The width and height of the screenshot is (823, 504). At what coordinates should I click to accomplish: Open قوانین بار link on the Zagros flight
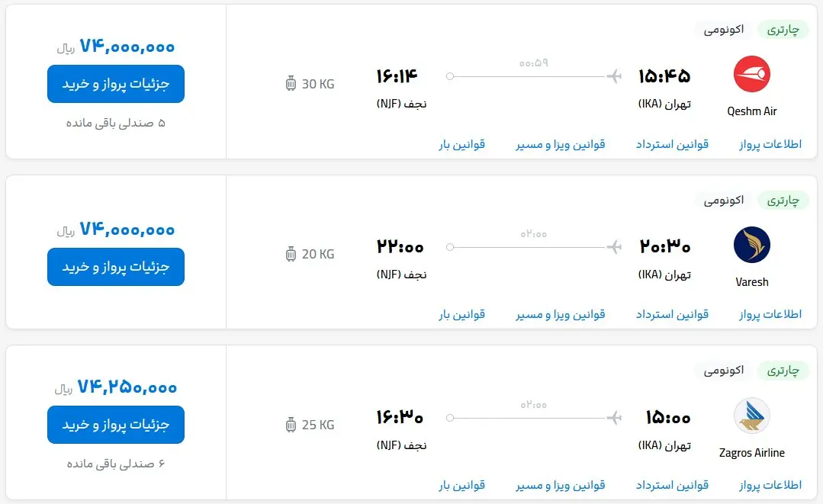461,484
